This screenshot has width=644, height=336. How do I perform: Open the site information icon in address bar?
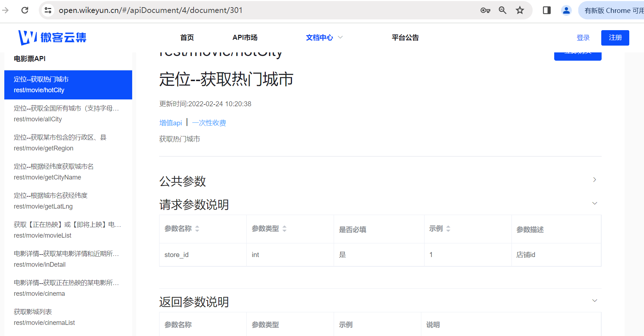point(48,10)
